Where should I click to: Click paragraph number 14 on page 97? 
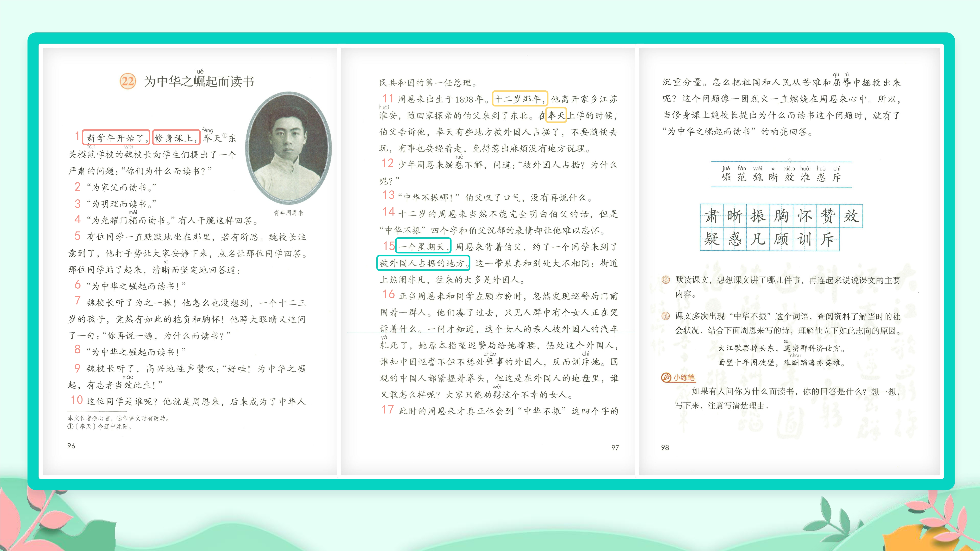[388, 212]
